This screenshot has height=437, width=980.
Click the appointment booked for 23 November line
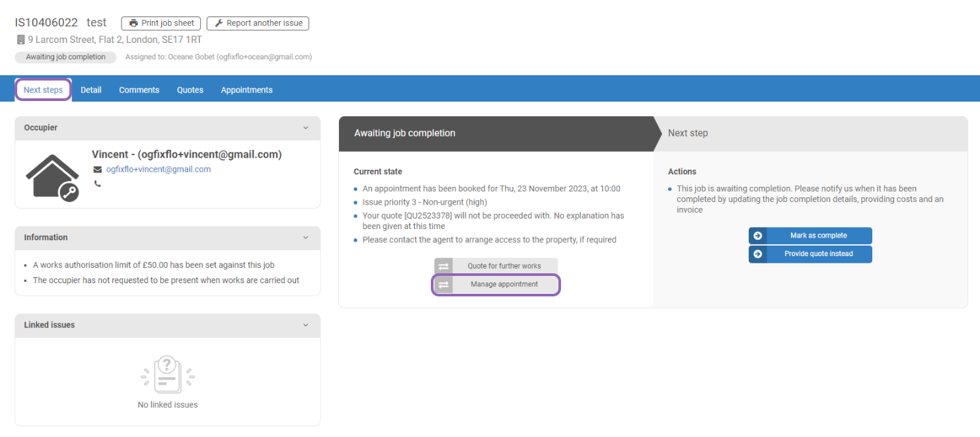(492, 189)
